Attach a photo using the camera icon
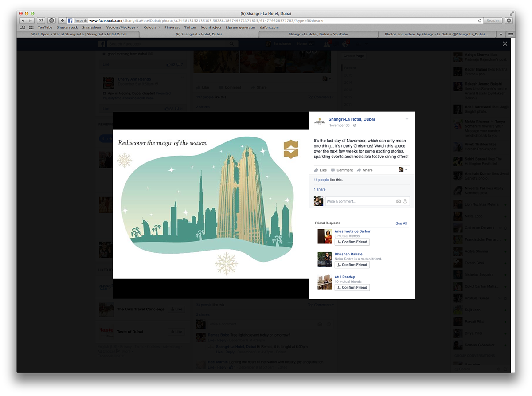The image size is (532, 396). [399, 201]
